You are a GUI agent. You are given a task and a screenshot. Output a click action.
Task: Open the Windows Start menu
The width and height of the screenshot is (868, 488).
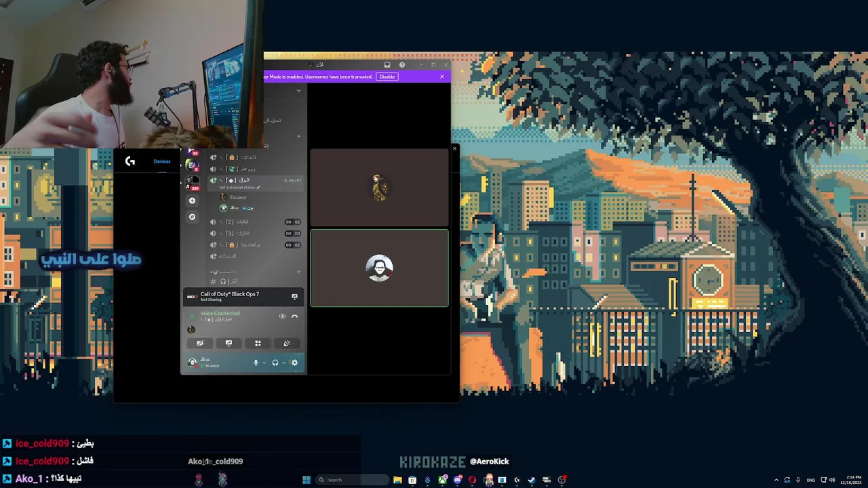coord(307,480)
